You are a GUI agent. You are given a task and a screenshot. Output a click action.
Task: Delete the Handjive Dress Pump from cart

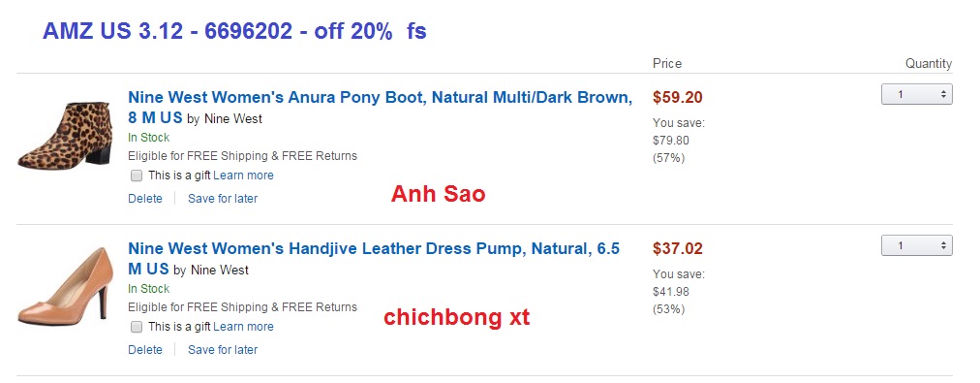pyautogui.click(x=145, y=350)
